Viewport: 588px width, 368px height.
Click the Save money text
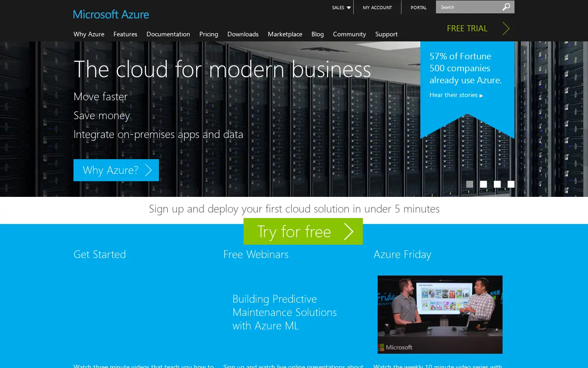click(102, 115)
